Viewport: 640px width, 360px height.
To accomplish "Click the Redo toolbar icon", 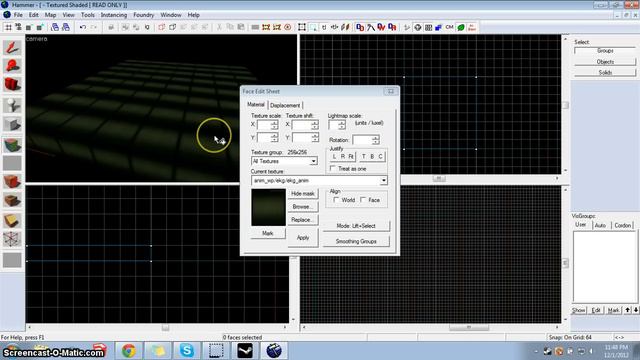I will [93, 27].
